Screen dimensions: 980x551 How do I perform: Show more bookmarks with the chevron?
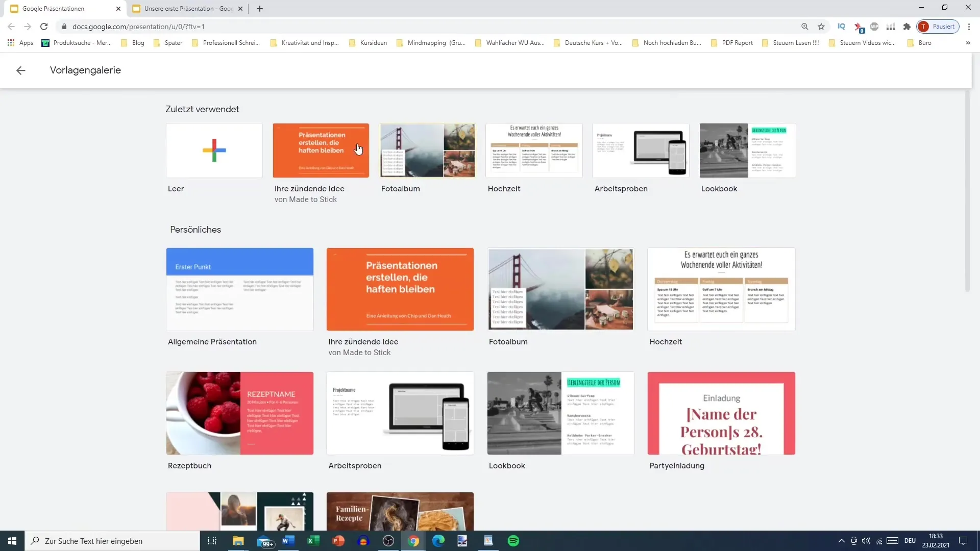click(968, 43)
